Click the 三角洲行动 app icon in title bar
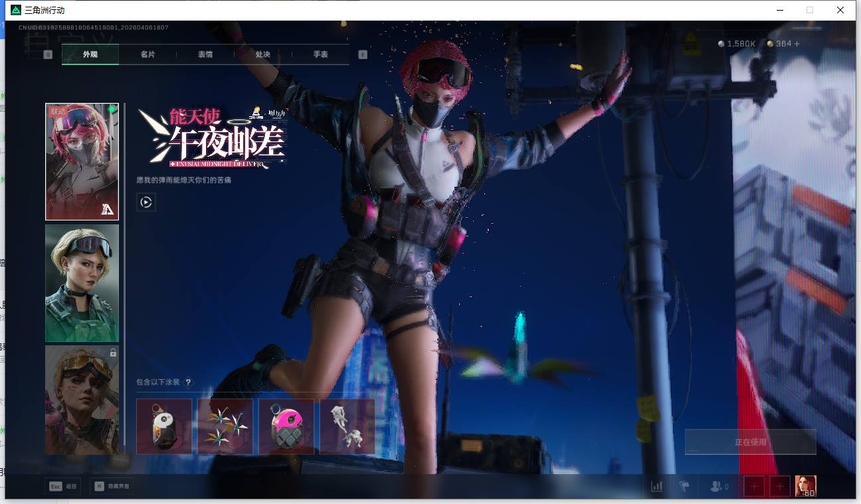The width and height of the screenshot is (861, 504). 16,10
